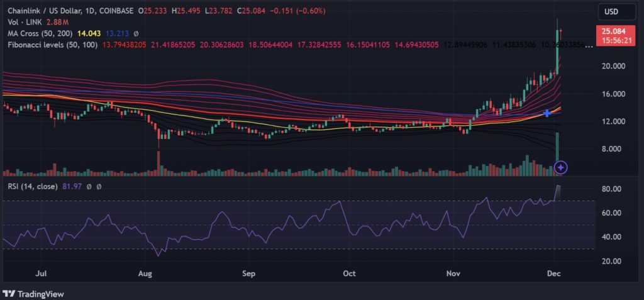Click the Oct label on time axis

[348, 273]
